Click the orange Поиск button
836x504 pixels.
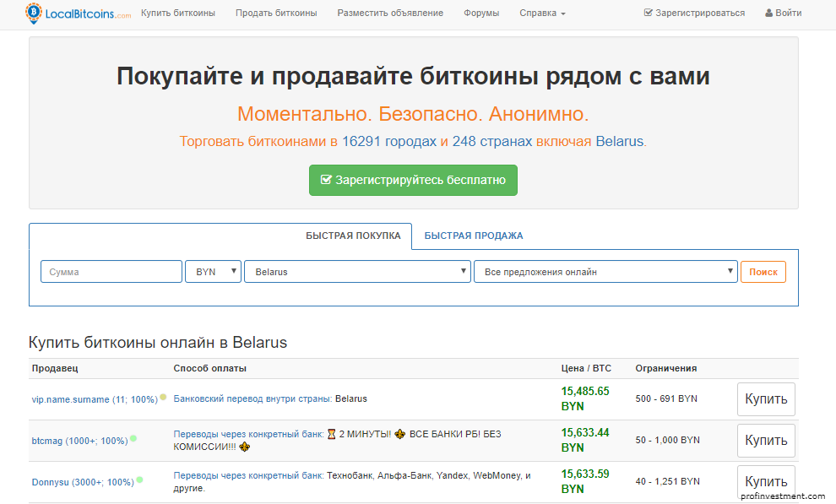pyautogui.click(x=763, y=272)
